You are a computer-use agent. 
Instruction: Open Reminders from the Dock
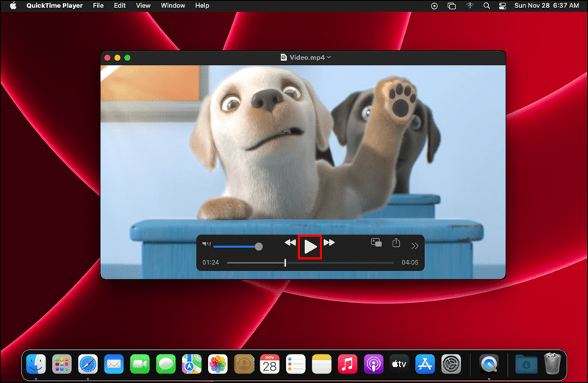pos(295,364)
